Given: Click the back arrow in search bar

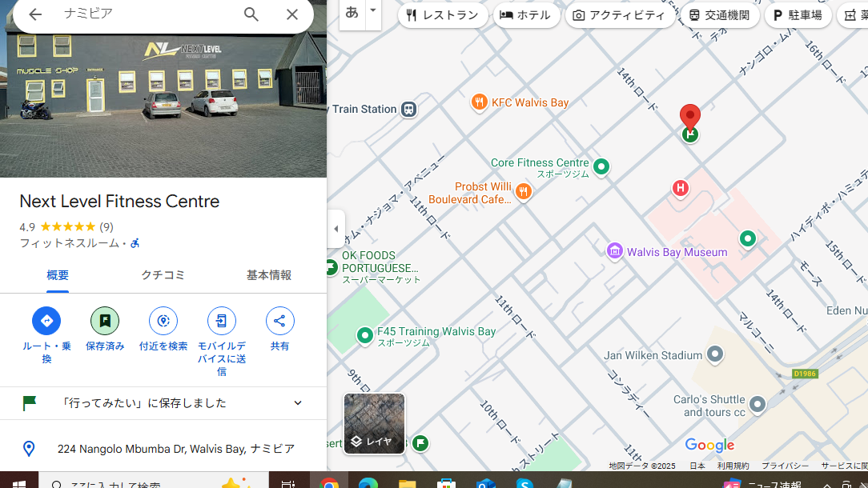Looking at the screenshot, I should [x=35, y=14].
